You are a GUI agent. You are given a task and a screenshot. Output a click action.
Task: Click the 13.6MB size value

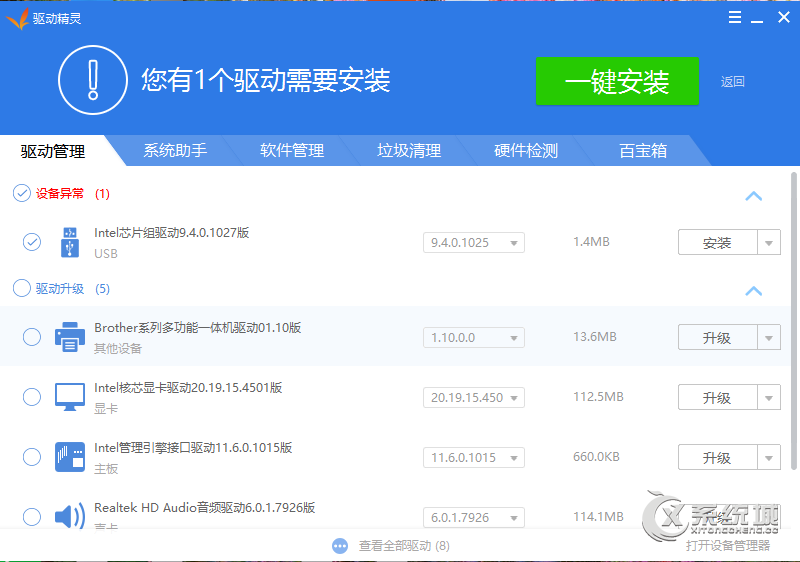click(595, 337)
